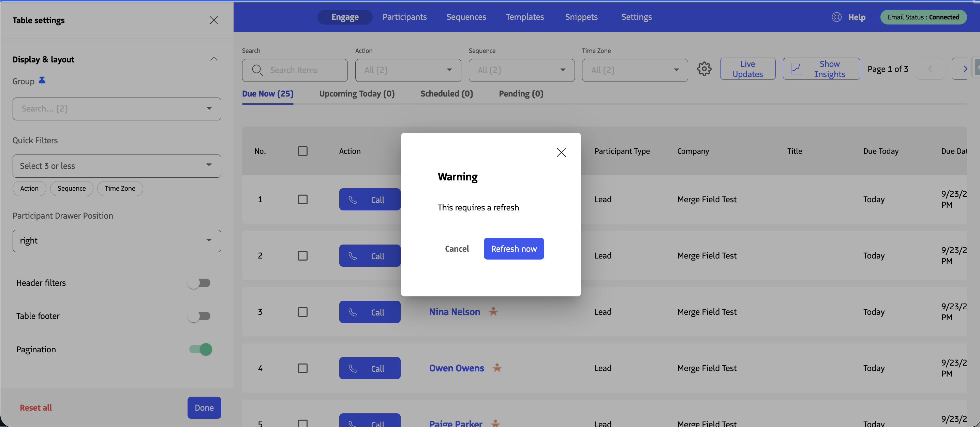Screen dimensions: 980x427
Task: Click chart icon in Show Insights
Action: (x=796, y=69)
